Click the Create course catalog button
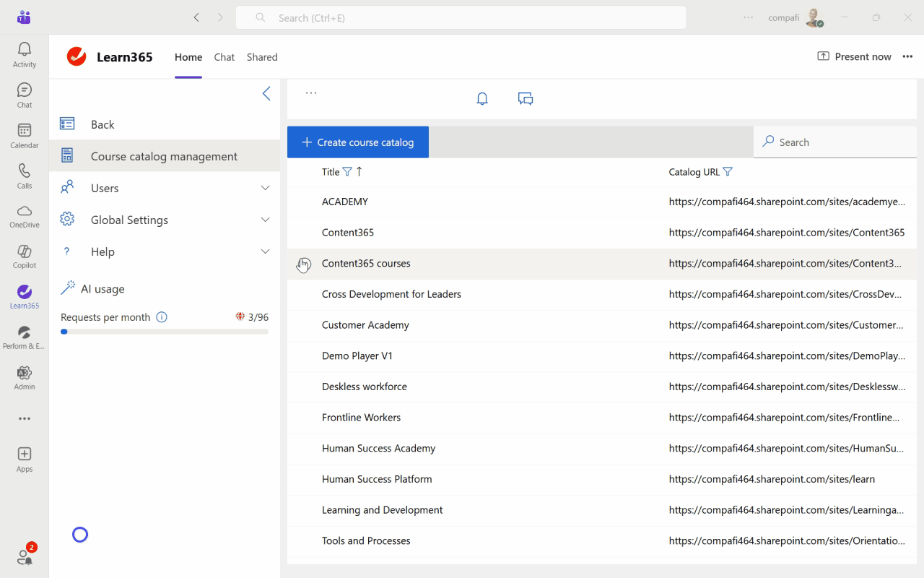Viewport: 924px width, 578px height. click(x=358, y=142)
